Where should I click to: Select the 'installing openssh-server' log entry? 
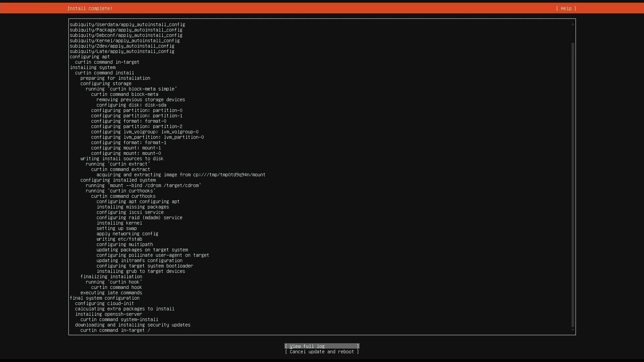point(108,314)
